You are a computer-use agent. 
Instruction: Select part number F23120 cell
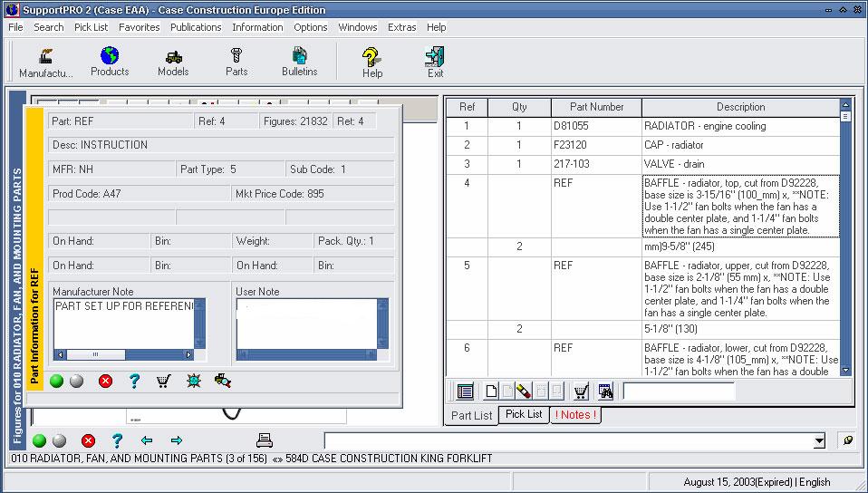pyautogui.click(x=597, y=145)
